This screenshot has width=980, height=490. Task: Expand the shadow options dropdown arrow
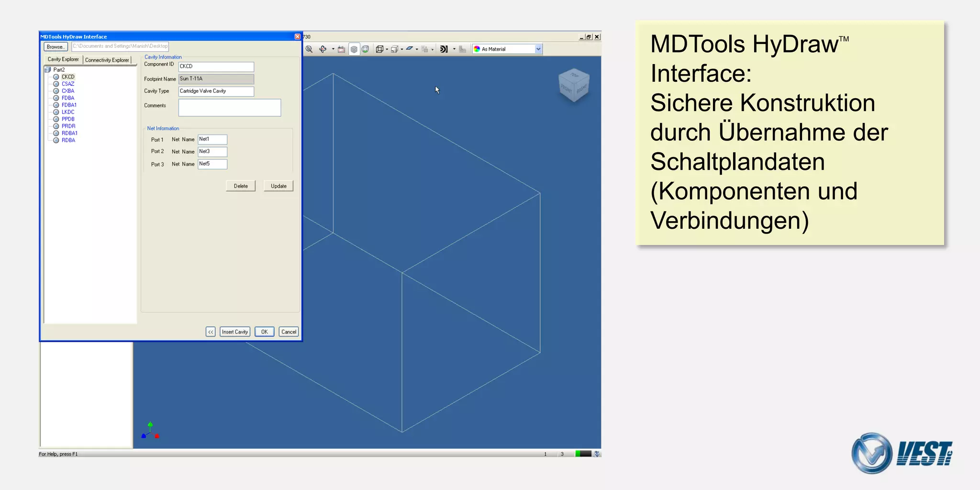point(417,49)
